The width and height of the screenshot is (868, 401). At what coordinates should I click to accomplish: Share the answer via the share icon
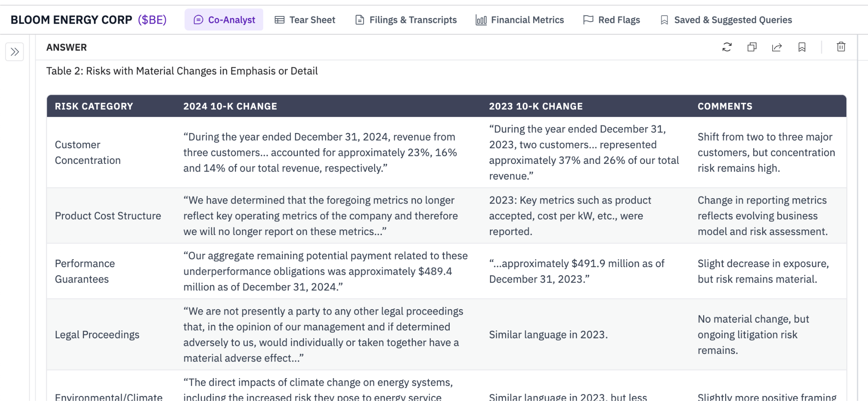[777, 47]
